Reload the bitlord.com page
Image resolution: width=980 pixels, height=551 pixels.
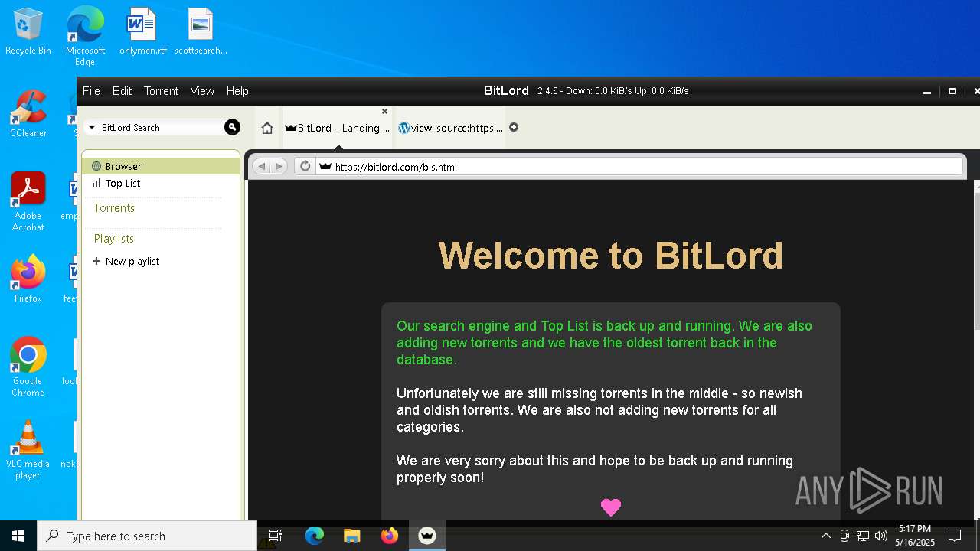click(x=305, y=166)
